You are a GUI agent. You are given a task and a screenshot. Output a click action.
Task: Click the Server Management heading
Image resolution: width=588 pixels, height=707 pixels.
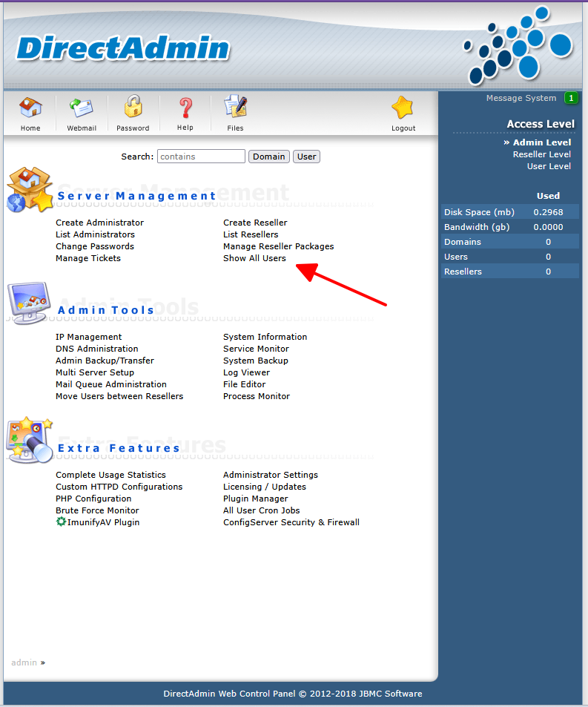tap(136, 196)
